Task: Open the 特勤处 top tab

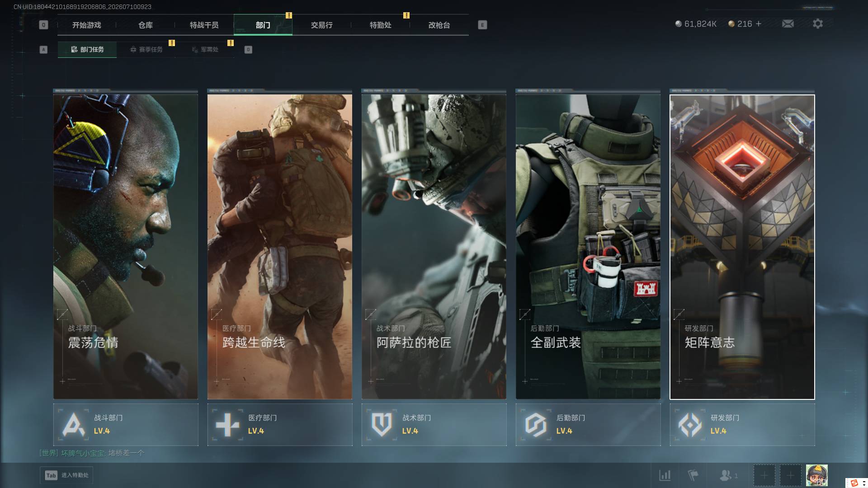Action: (381, 25)
